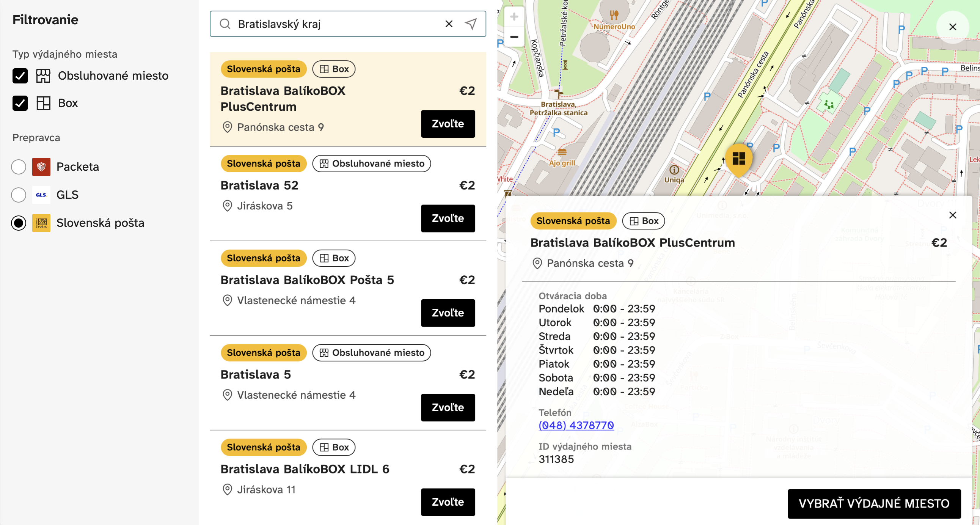
Task: Select the Packeta carrier radio button
Action: point(19,167)
